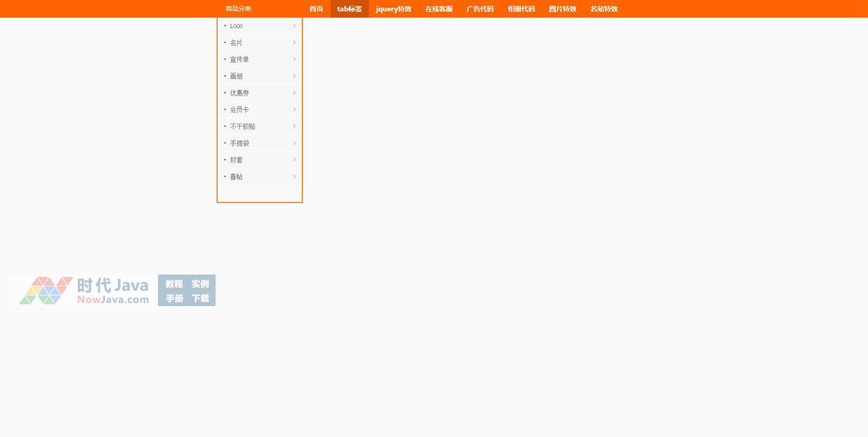Select the tab标签 navigation tab

coord(350,9)
